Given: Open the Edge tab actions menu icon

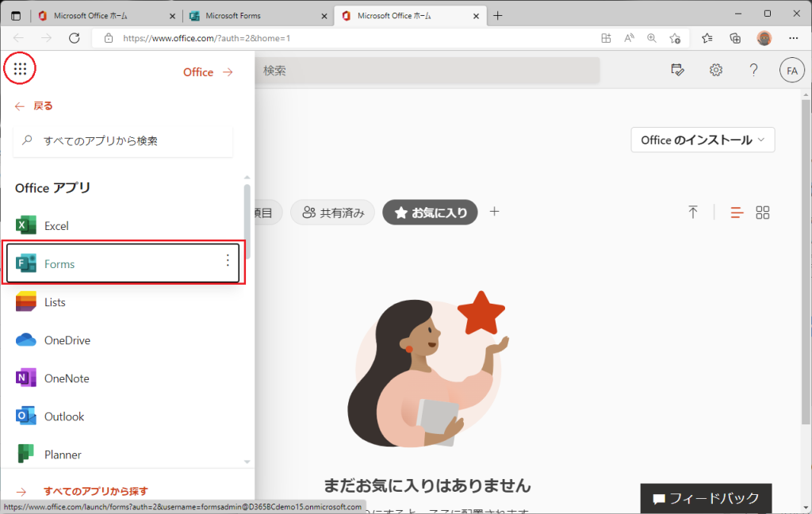Looking at the screenshot, I should (x=16, y=16).
